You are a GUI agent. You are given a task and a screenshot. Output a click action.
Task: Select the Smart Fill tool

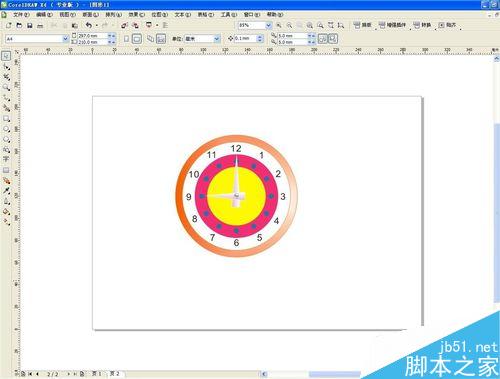tap(6, 108)
